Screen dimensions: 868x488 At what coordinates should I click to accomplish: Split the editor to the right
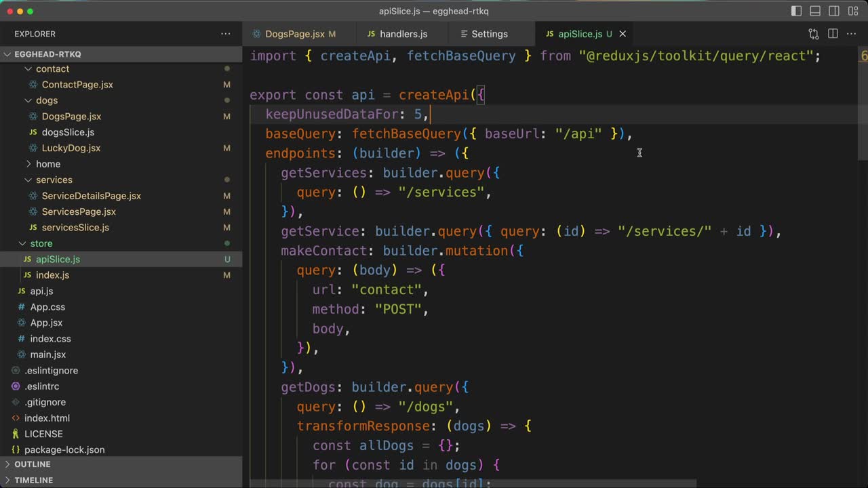(833, 34)
